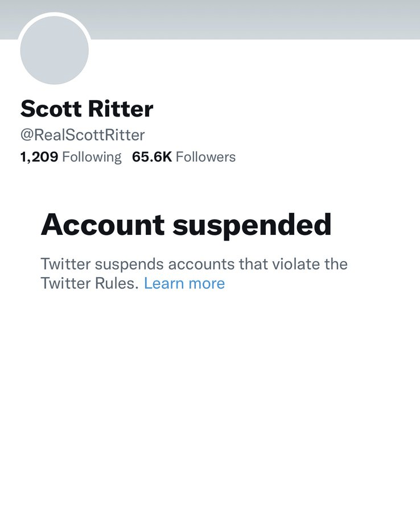This screenshot has width=420, height=512.
Task: Click the 65.6K follower count number
Action: pyautogui.click(x=151, y=157)
